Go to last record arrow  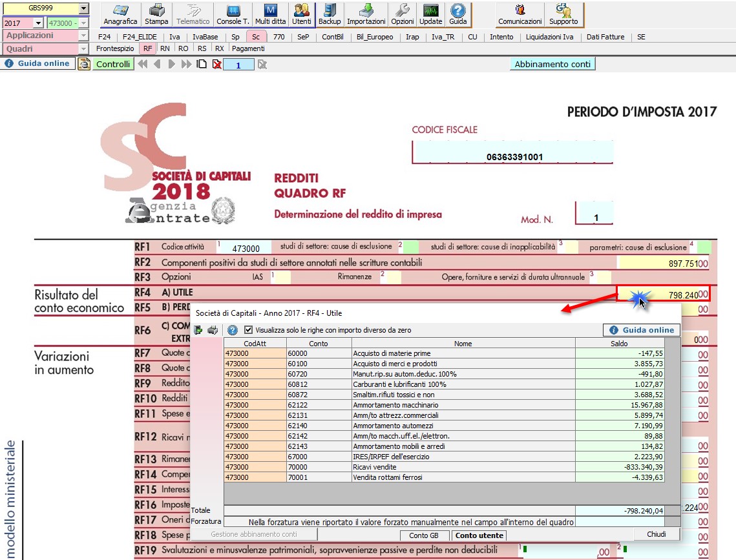pyautogui.click(x=186, y=64)
